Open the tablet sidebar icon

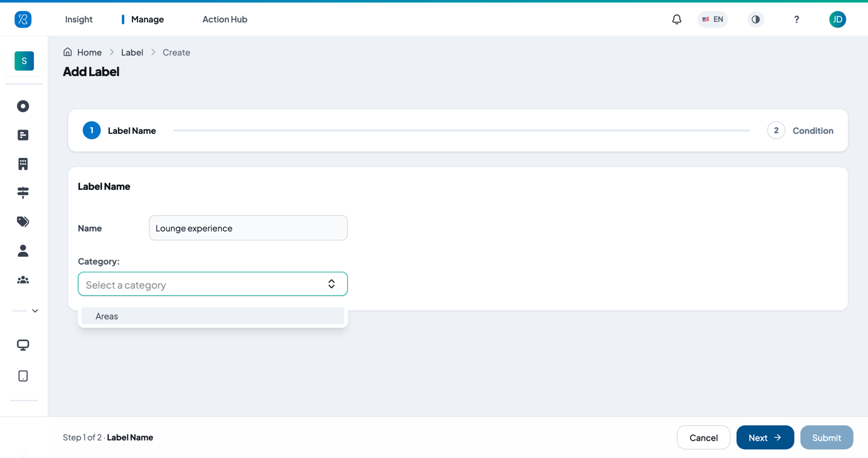coord(23,376)
